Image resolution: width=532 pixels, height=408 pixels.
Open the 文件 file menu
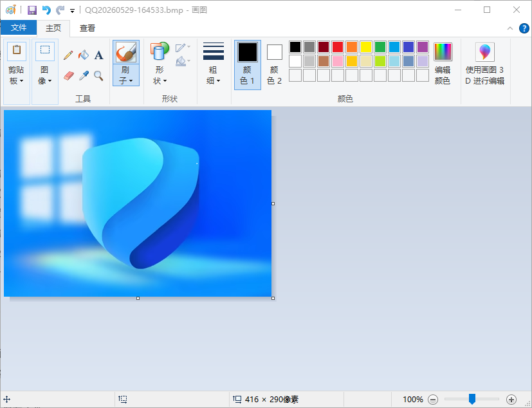click(x=19, y=28)
